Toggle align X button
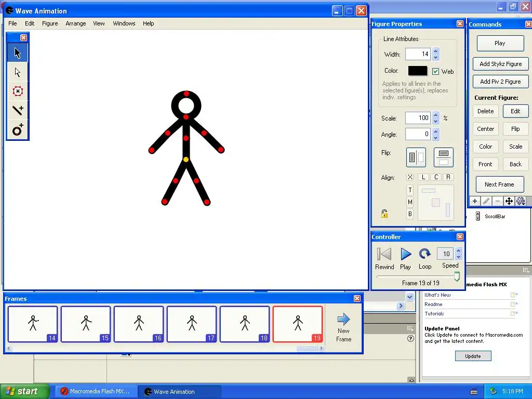 point(410,177)
